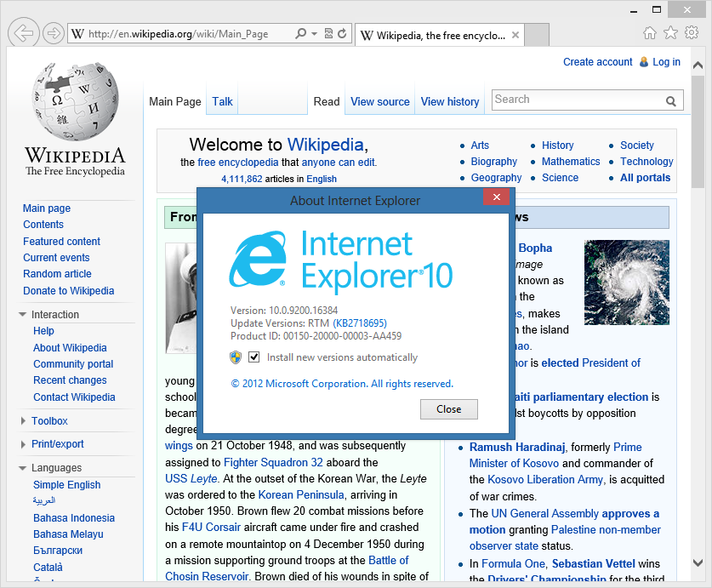
Task: Click the Forward navigation arrow
Action: (53, 34)
